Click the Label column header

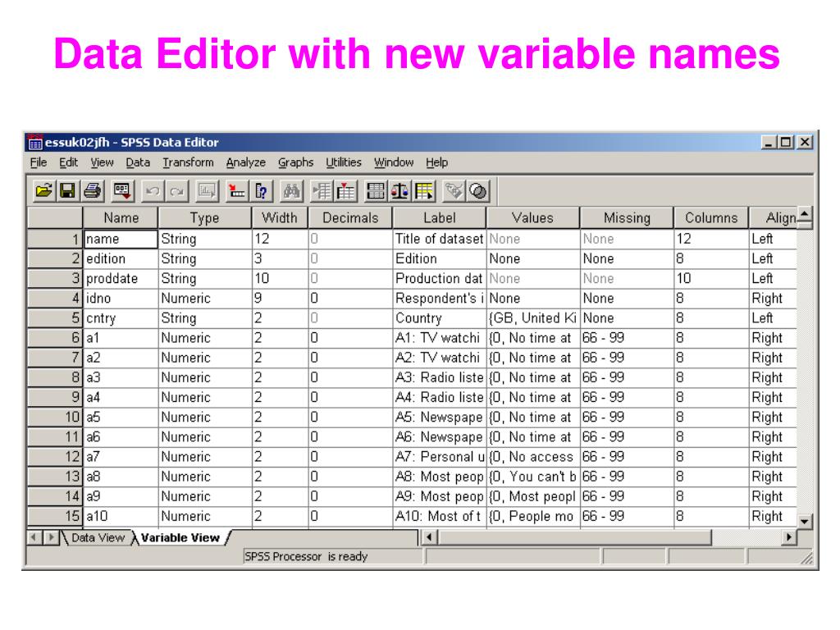pyautogui.click(x=440, y=217)
